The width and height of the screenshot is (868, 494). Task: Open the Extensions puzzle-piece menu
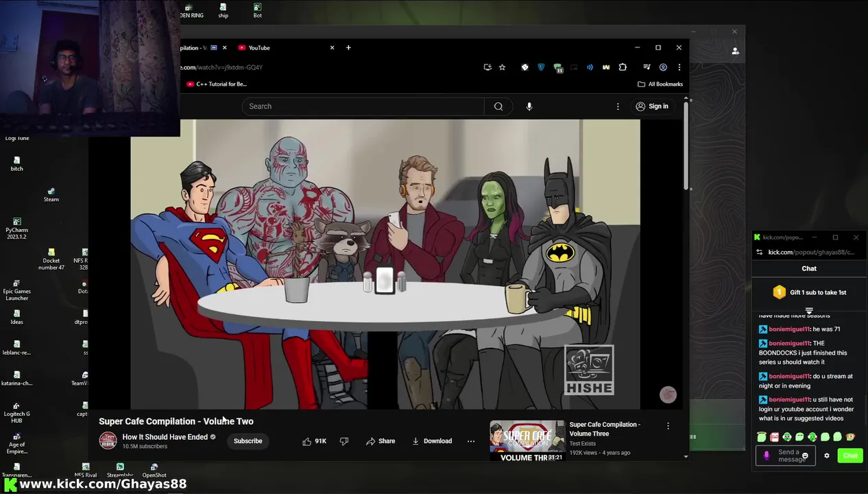coord(623,67)
